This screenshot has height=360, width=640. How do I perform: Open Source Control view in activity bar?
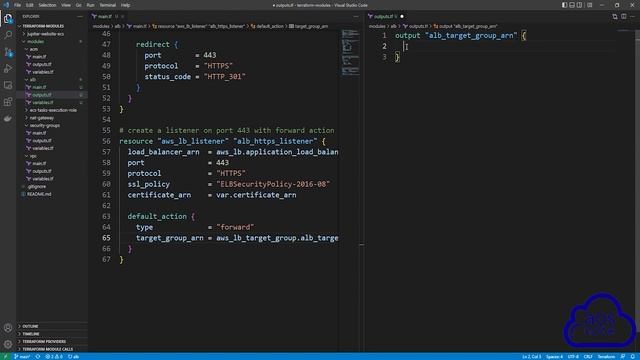8,52
